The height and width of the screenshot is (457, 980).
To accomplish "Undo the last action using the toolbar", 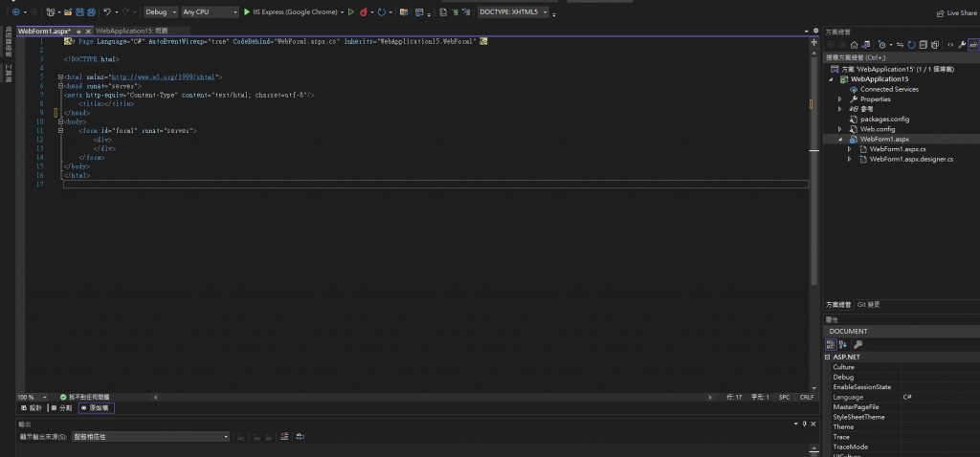I will [x=107, y=11].
